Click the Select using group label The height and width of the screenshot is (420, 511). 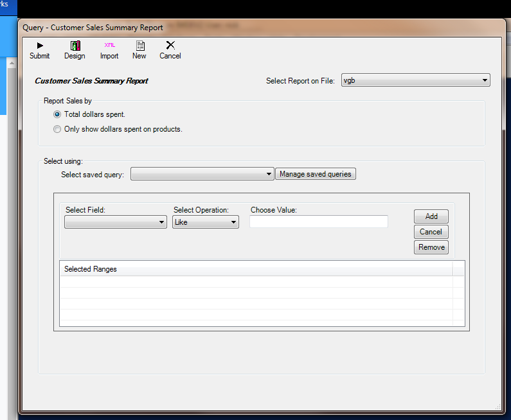(63, 161)
